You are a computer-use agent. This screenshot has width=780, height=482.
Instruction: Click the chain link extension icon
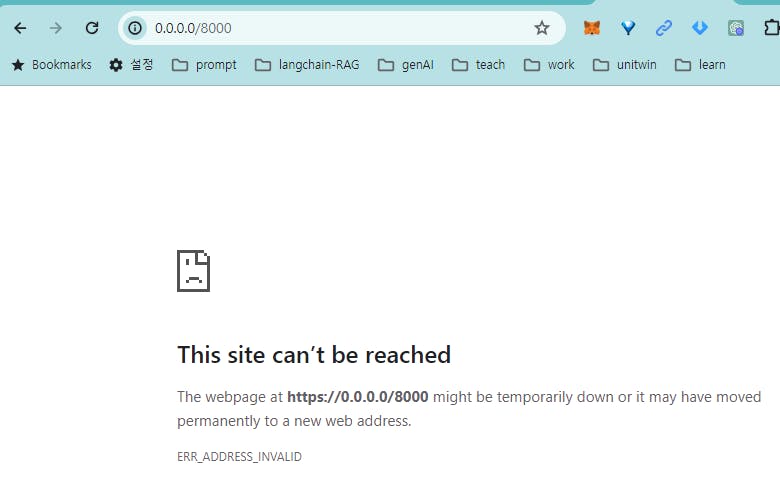pos(664,28)
